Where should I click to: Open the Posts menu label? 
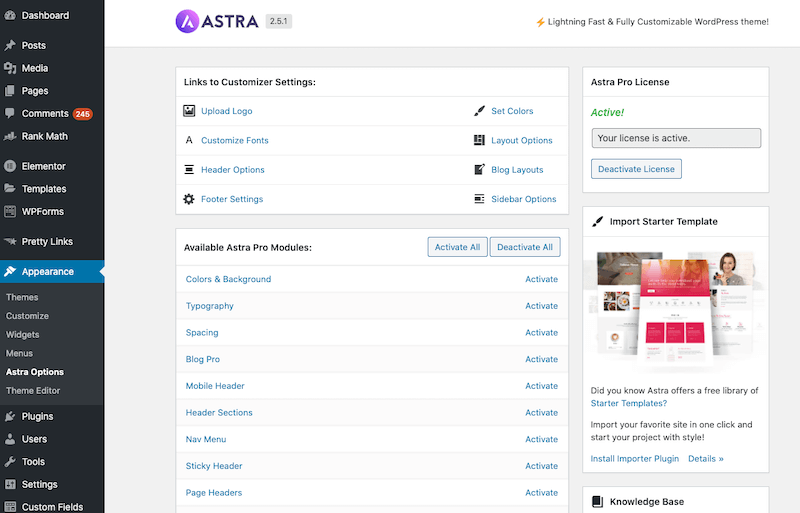tap(34, 45)
